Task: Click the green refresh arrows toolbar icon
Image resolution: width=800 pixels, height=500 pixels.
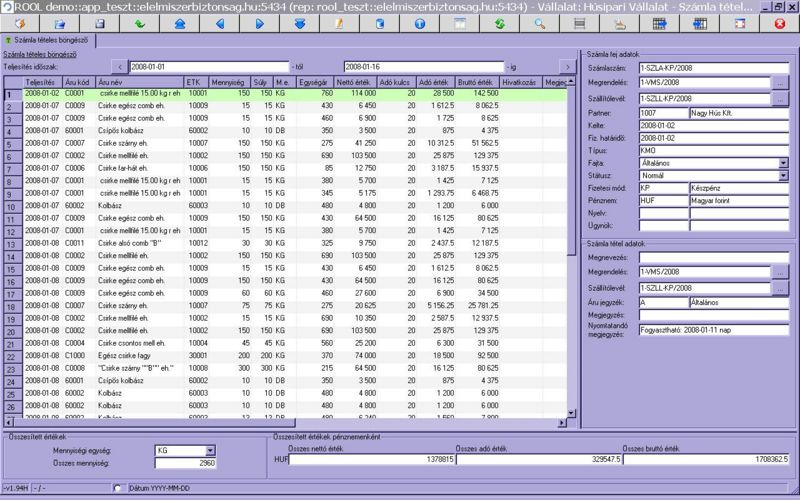Action: [499, 23]
